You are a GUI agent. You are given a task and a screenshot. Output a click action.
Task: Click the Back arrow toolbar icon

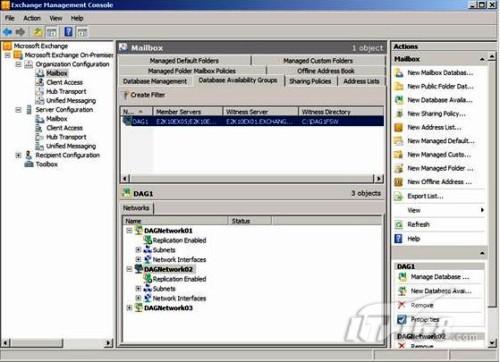tap(7, 32)
